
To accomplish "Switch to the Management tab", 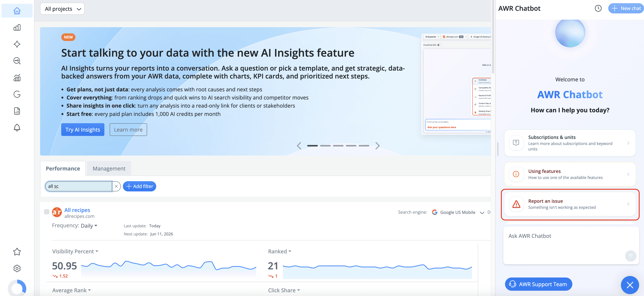I will pyautogui.click(x=109, y=169).
